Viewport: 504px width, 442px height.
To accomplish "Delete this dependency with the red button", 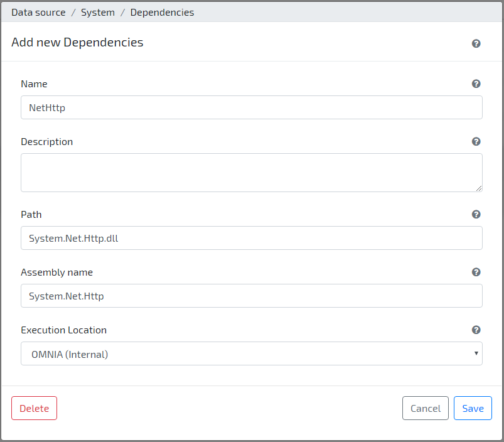I will point(34,408).
